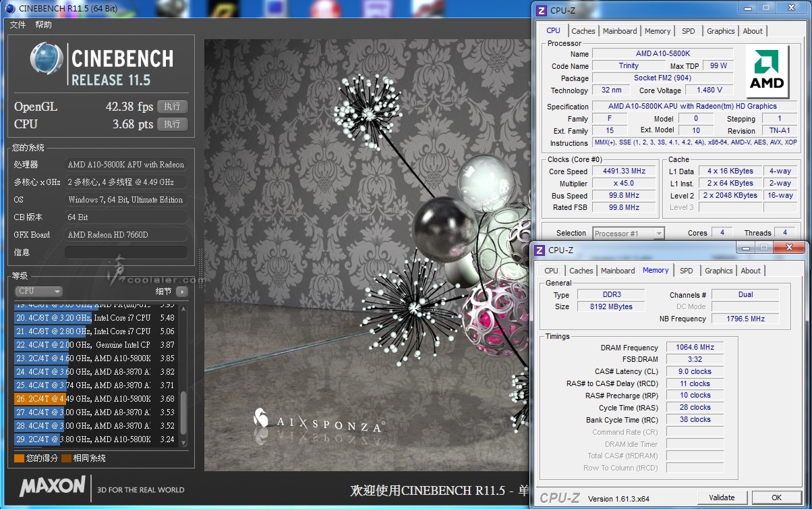This screenshot has width=812, height=509.
Task: Switch to Mainboard tab in rear CPU-Z window
Action: tap(620, 31)
